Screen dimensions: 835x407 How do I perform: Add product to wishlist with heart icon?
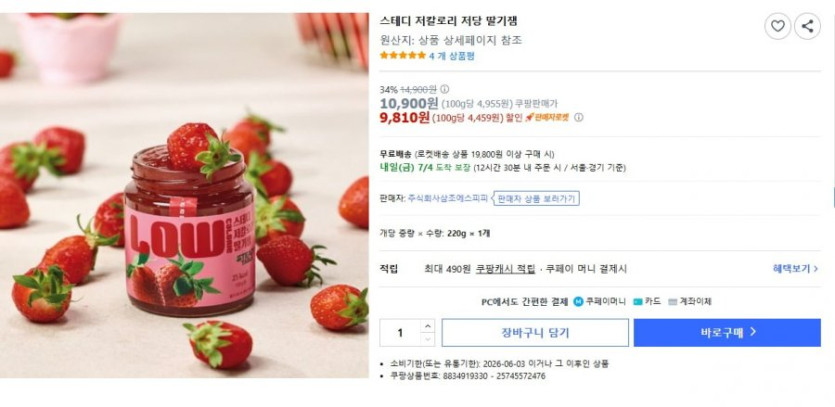point(777,26)
